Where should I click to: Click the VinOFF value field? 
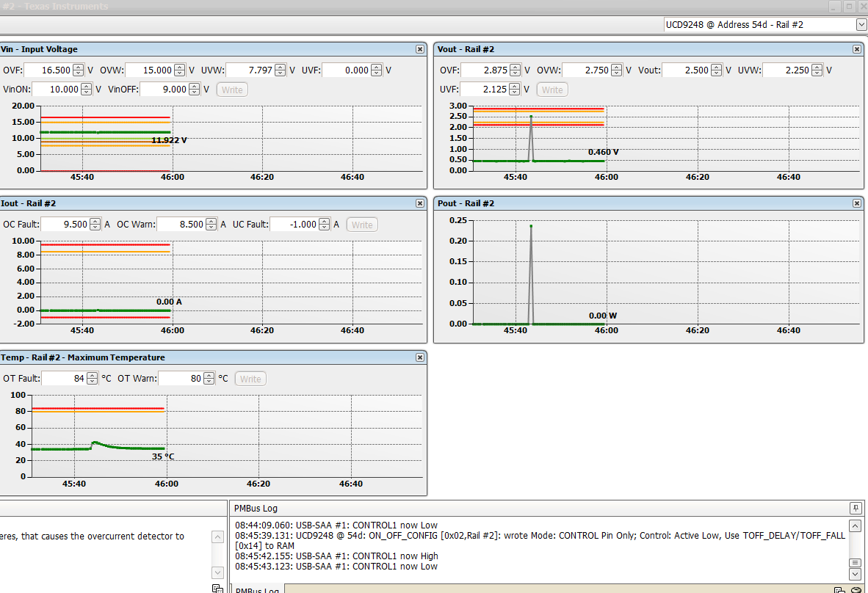pyautogui.click(x=164, y=90)
